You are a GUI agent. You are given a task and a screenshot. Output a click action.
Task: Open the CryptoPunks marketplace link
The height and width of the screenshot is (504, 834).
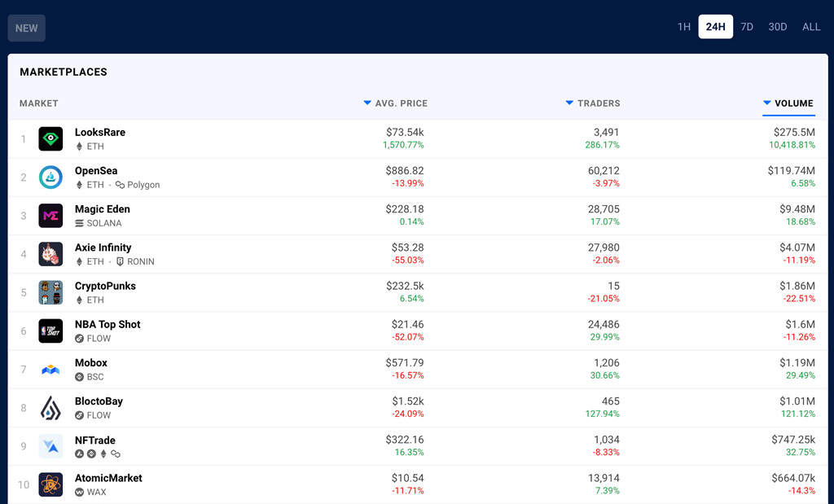point(105,286)
